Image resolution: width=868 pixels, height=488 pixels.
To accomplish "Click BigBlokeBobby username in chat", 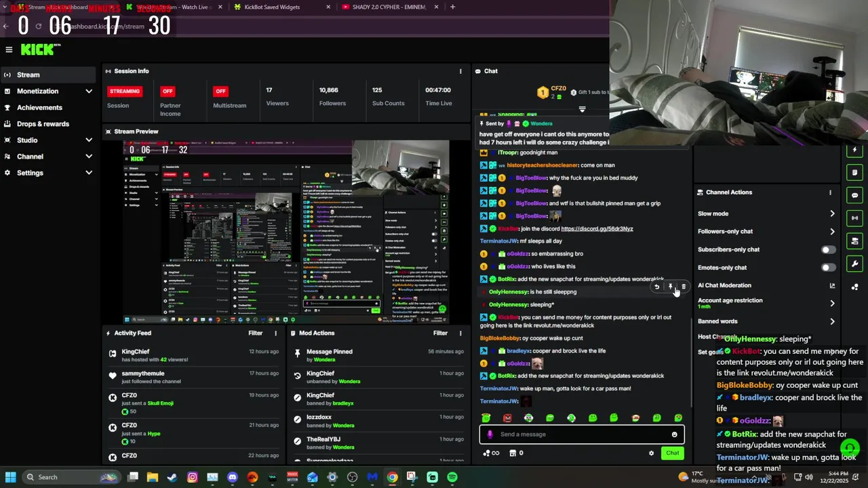I will coord(500,338).
